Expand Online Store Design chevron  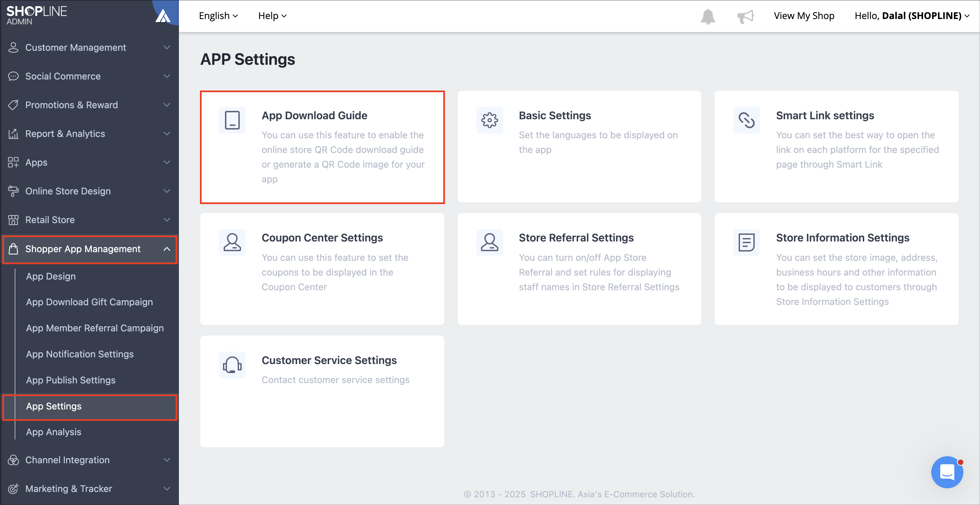(167, 191)
